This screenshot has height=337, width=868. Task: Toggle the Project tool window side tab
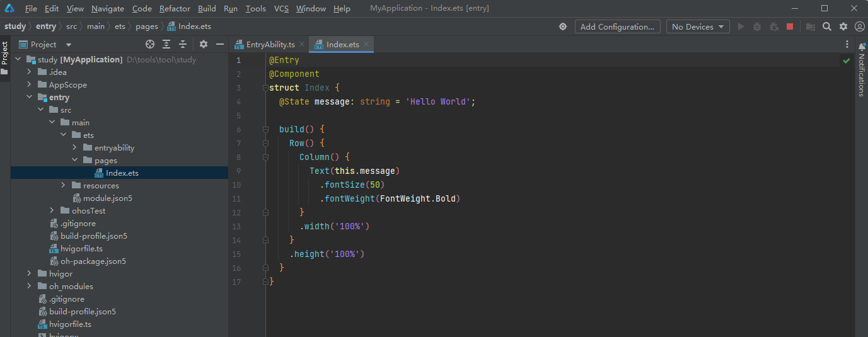coord(5,58)
